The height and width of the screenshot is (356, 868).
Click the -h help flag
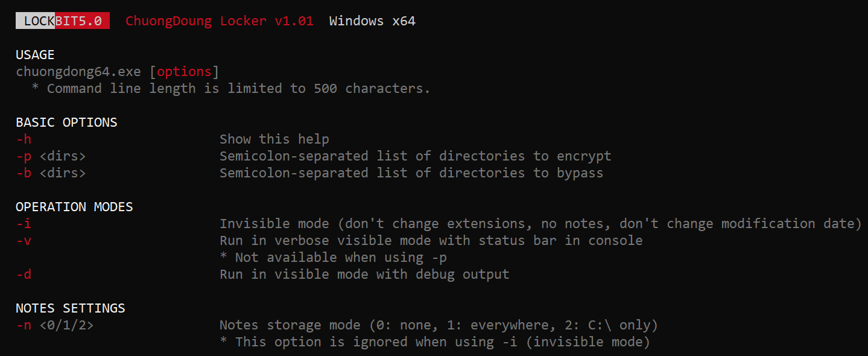(x=24, y=139)
